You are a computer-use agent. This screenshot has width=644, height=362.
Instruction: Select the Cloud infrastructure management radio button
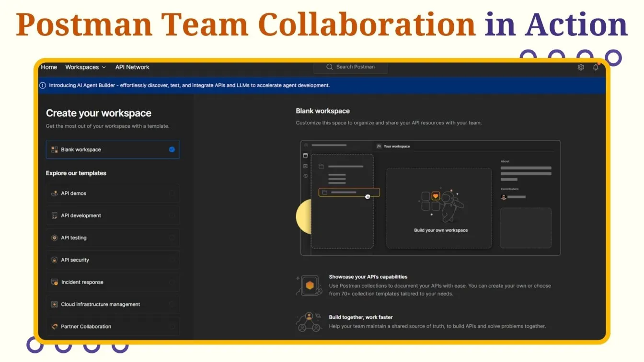[172, 304]
